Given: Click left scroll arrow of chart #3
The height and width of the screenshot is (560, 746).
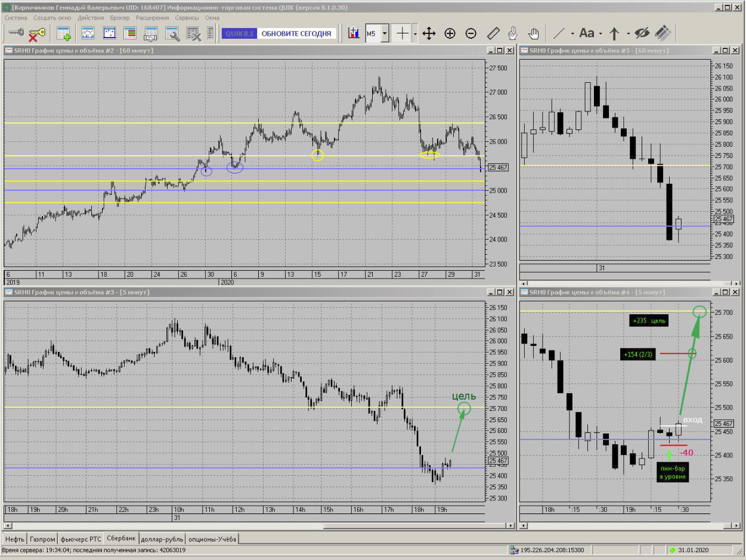Looking at the screenshot, I should click(x=8, y=525).
